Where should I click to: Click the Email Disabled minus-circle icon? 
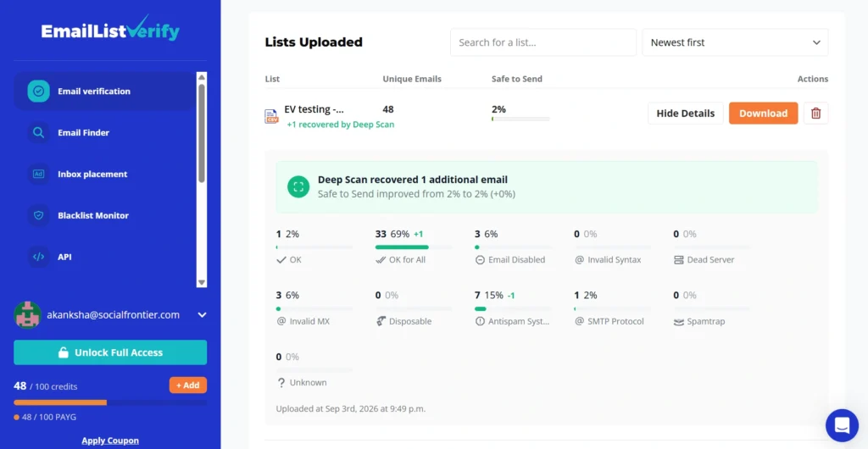point(480,260)
